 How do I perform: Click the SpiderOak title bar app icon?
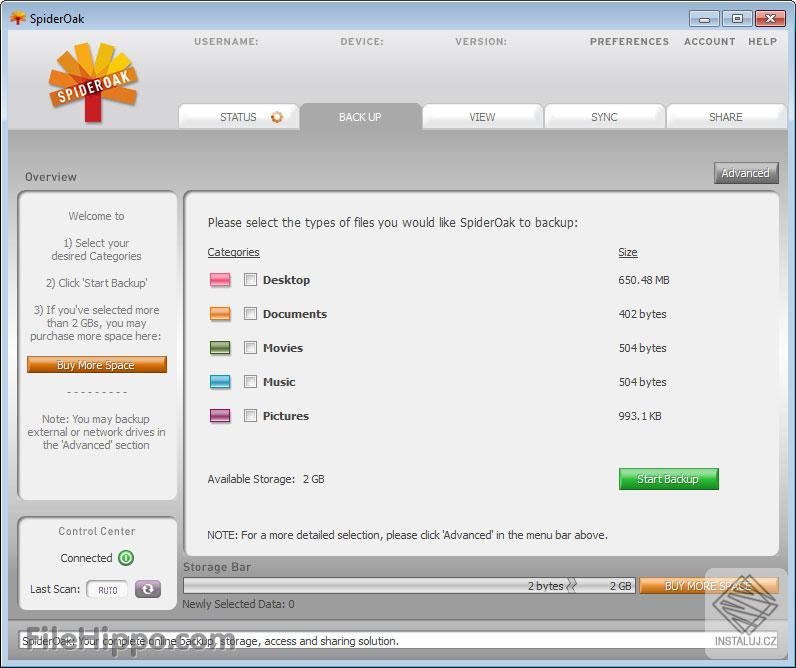click(18, 18)
